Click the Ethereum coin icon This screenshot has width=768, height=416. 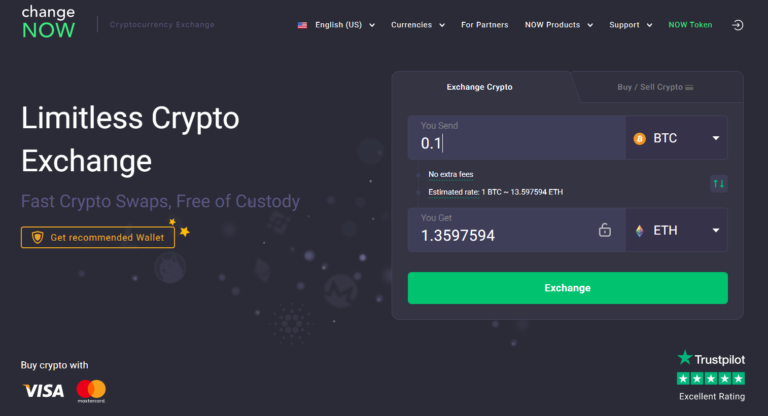click(640, 230)
